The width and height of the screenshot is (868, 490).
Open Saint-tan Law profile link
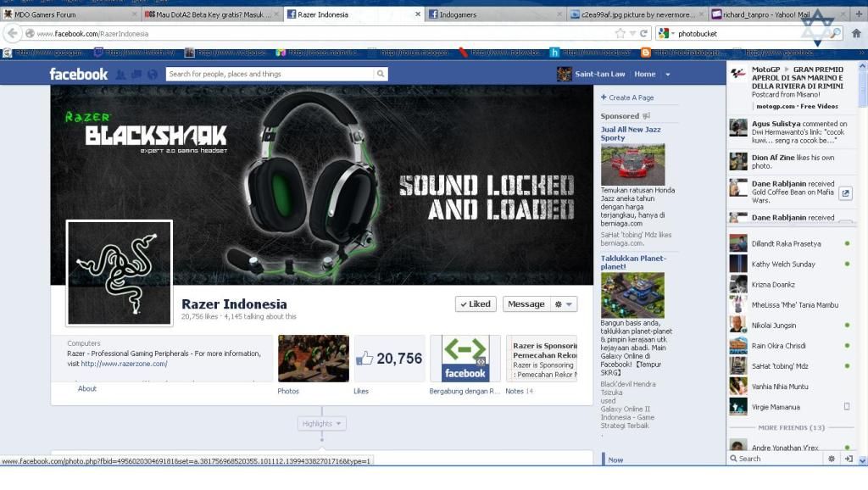599,75
